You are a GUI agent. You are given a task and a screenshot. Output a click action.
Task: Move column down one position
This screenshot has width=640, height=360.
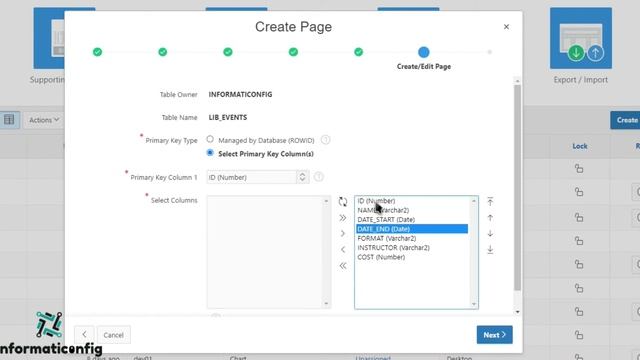coord(490,233)
